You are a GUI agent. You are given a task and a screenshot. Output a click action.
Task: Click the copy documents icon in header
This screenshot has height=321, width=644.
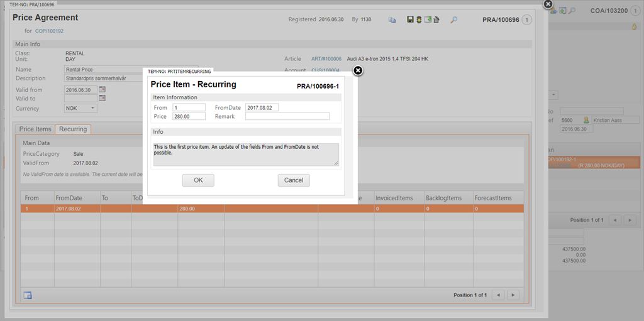[392, 20]
